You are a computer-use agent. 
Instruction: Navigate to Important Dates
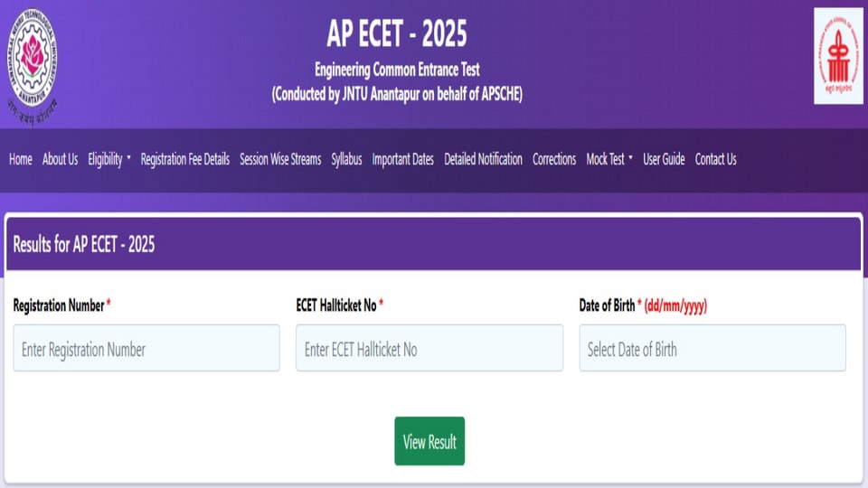pyautogui.click(x=403, y=159)
